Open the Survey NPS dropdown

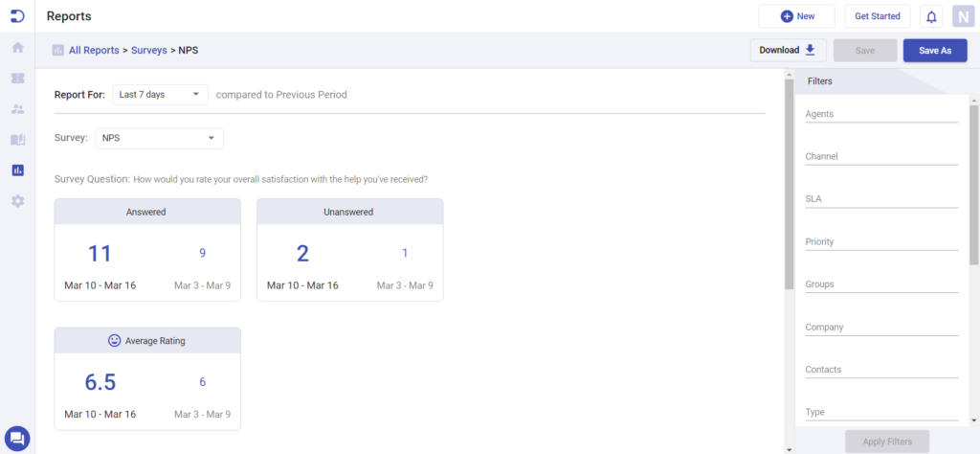[x=160, y=138]
